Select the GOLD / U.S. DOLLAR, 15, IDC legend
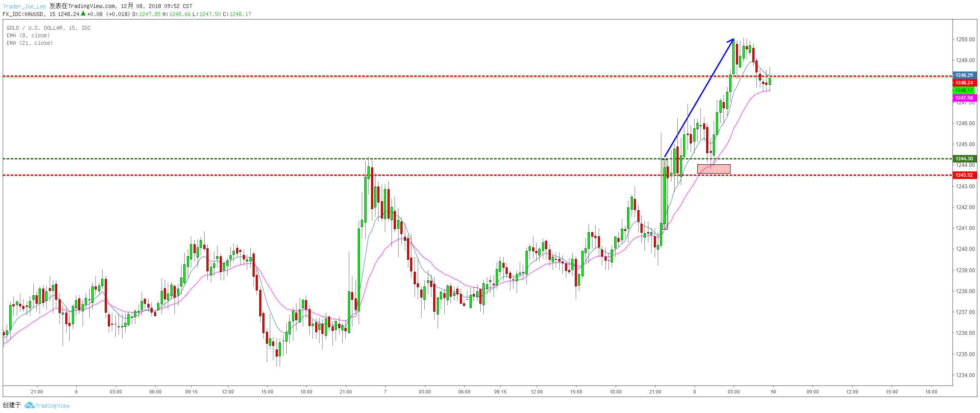This screenshot has width=980, height=413. 48,28
